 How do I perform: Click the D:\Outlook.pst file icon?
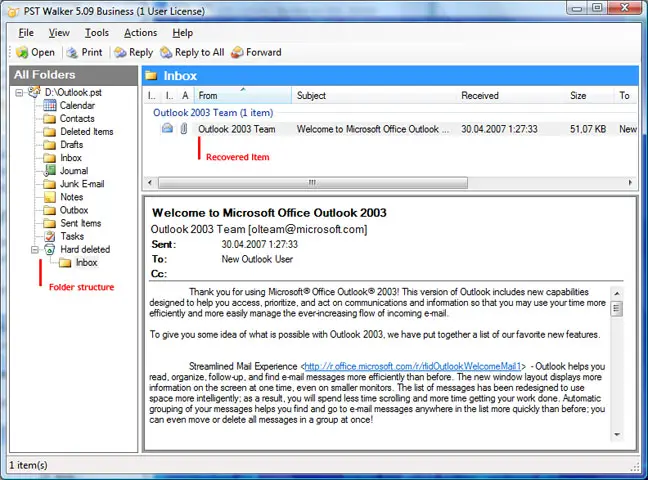click(34, 92)
